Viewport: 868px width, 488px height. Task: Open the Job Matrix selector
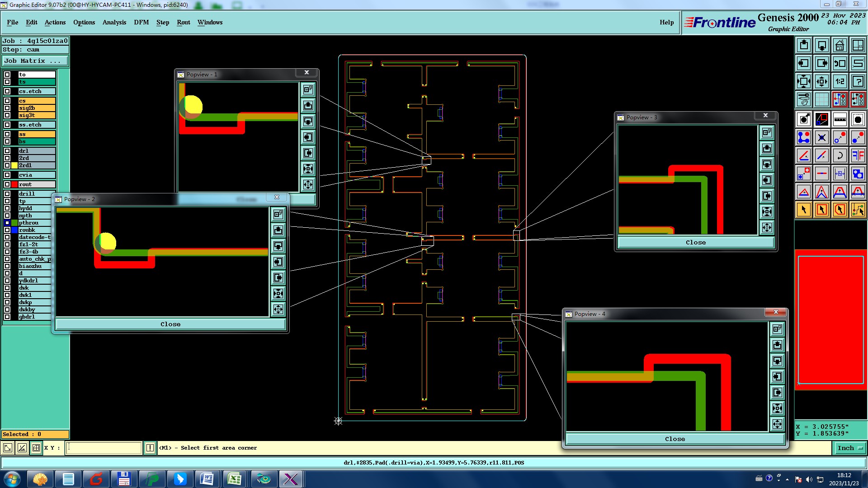click(x=35, y=61)
